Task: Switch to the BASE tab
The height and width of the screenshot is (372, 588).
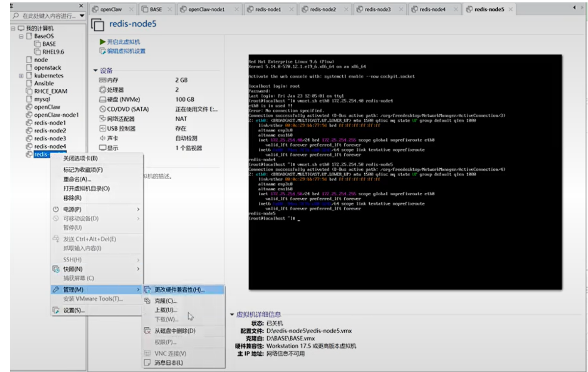Action: pyautogui.click(x=156, y=9)
